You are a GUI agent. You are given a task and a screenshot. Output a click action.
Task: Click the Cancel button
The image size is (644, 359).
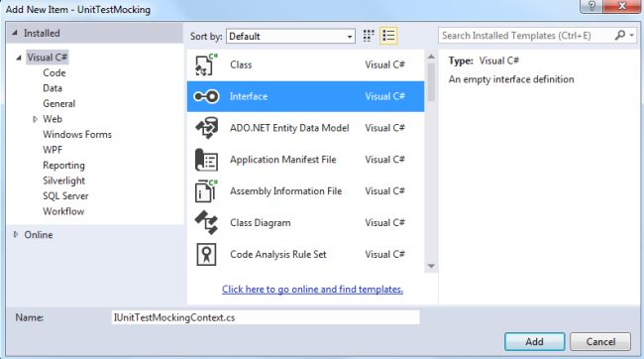600,342
